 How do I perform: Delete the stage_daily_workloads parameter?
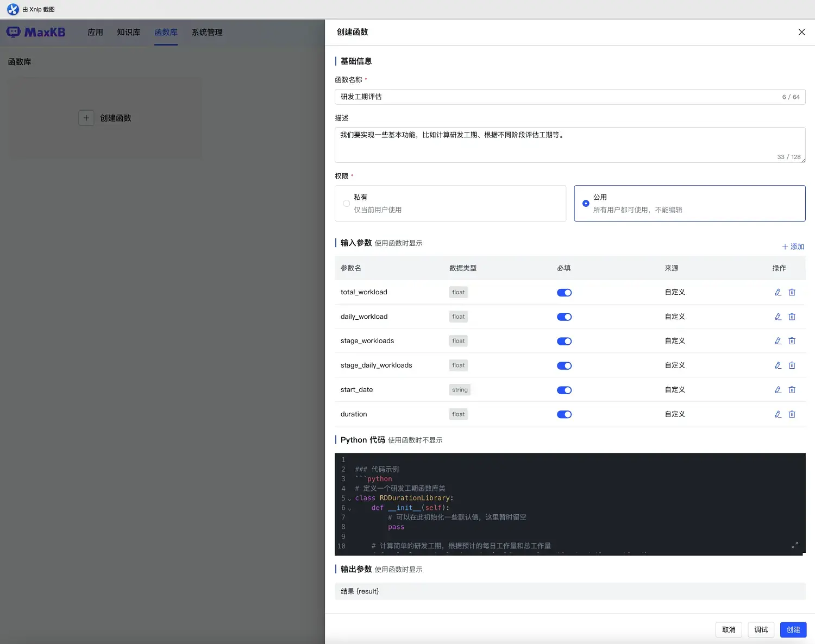point(792,365)
